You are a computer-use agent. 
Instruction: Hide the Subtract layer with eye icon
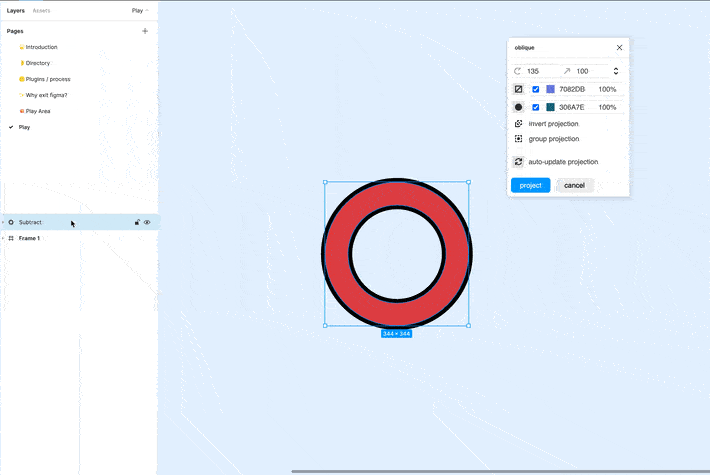[x=147, y=222]
